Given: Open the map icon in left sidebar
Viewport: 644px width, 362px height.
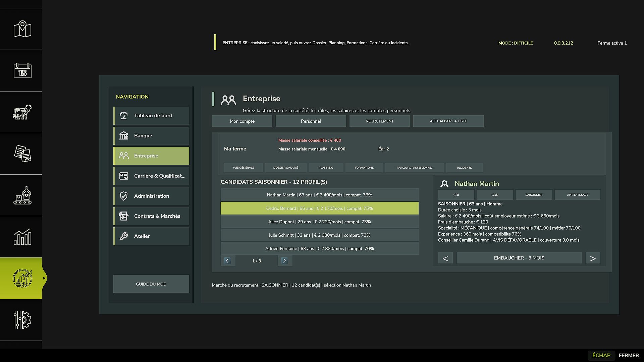Looking at the screenshot, I should coord(22,29).
